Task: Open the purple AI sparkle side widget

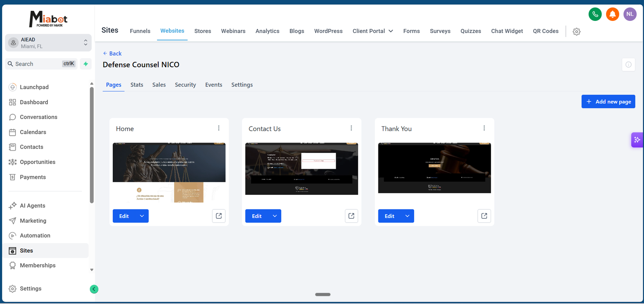Action: [x=637, y=140]
